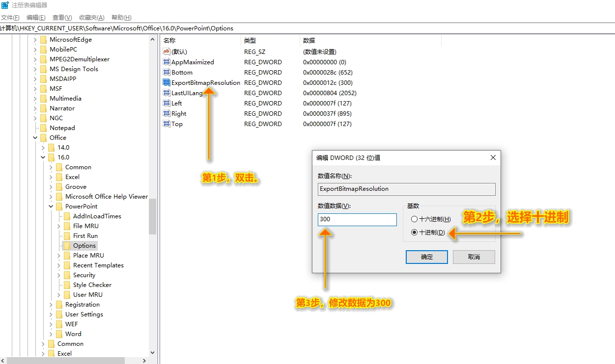Viewport: 615px width, 364px height.
Task: Click the DWORD icon beside Bottom
Action: [167, 72]
